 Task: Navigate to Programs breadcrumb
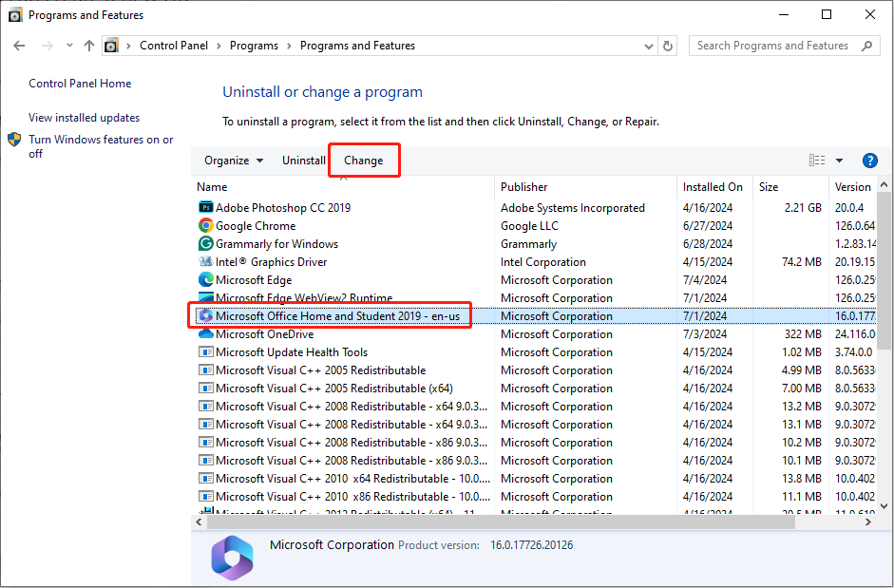(254, 46)
